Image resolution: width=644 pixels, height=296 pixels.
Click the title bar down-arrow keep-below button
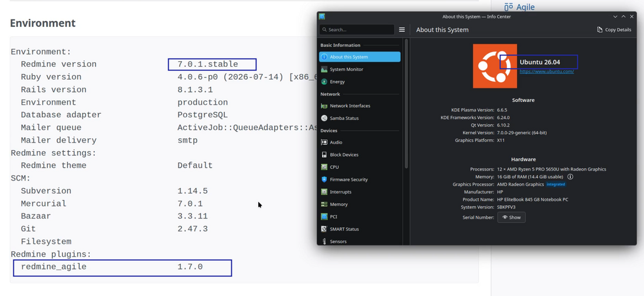(615, 16)
